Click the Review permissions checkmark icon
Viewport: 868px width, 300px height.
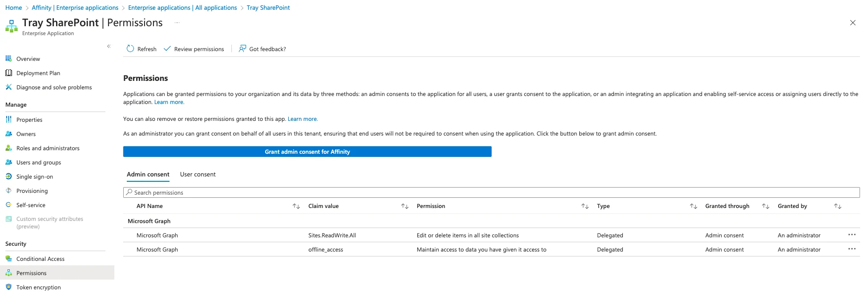click(x=167, y=48)
